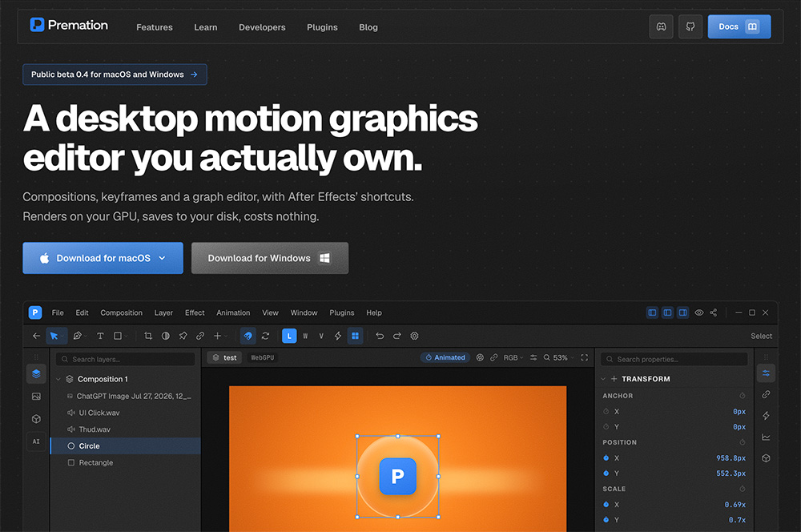Click the circular-arrows refresh icon in toolbar
Viewport: 801px width, 532px height.
265,336
